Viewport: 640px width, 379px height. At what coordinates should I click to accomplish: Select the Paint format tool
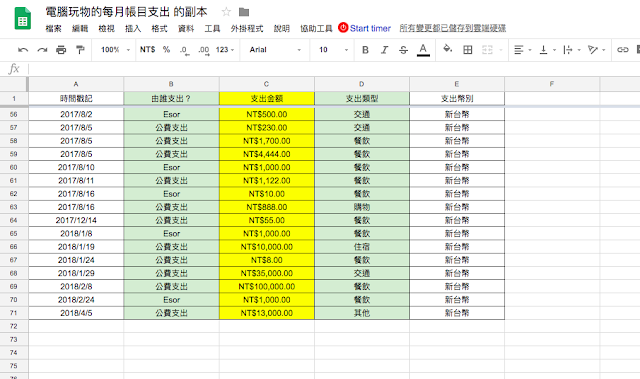point(80,50)
